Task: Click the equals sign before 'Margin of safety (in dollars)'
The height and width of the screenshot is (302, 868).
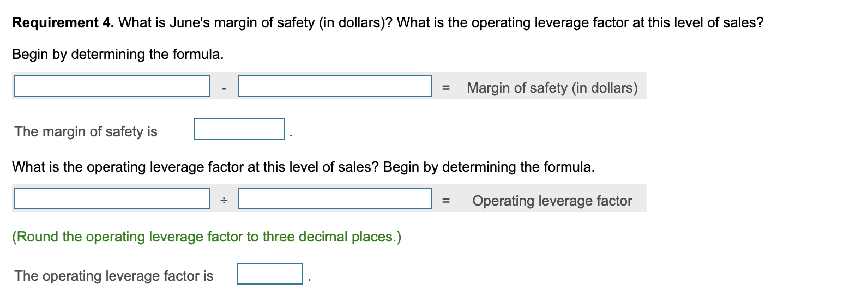Action: point(446,88)
